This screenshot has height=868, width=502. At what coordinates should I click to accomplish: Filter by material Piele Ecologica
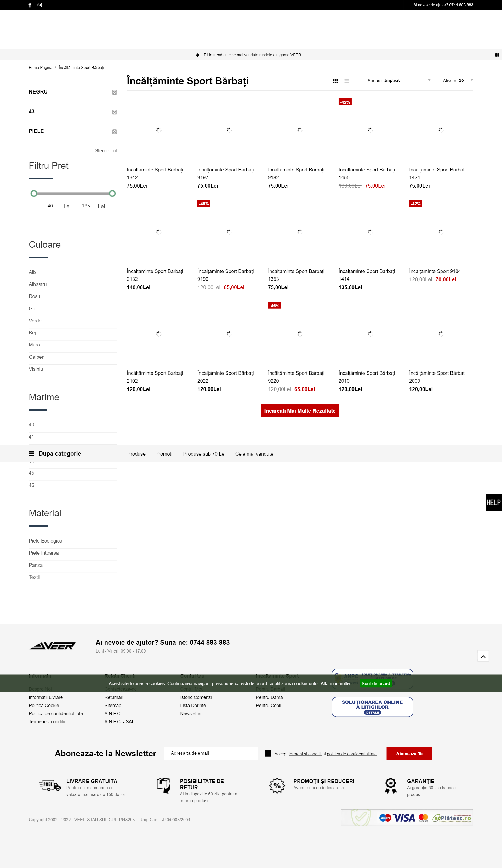pyautogui.click(x=45, y=541)
